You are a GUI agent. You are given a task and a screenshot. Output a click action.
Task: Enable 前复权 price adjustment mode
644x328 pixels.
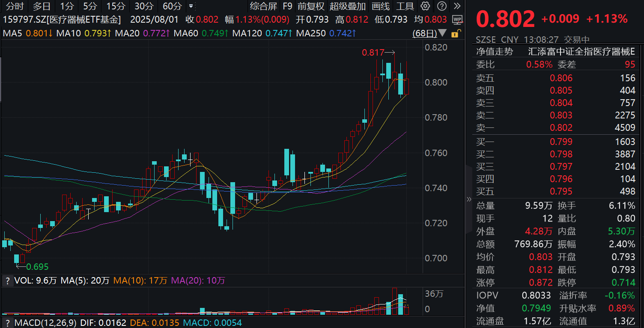click(310, 6)
